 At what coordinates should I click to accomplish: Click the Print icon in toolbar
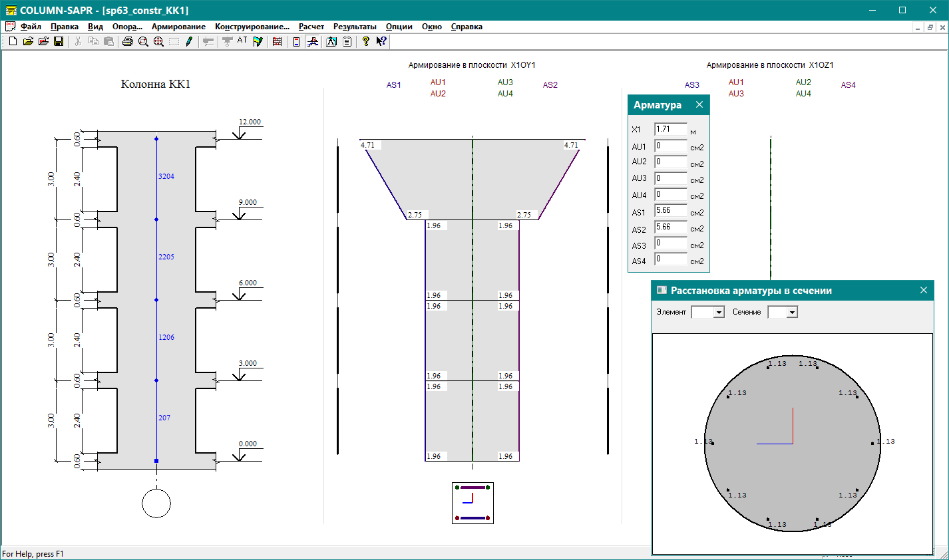point(128,41)
